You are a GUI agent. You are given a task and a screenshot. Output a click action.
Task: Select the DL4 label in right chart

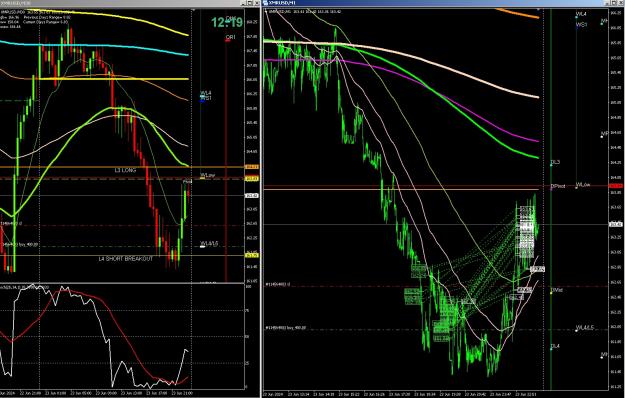click(x=555, y=346)
